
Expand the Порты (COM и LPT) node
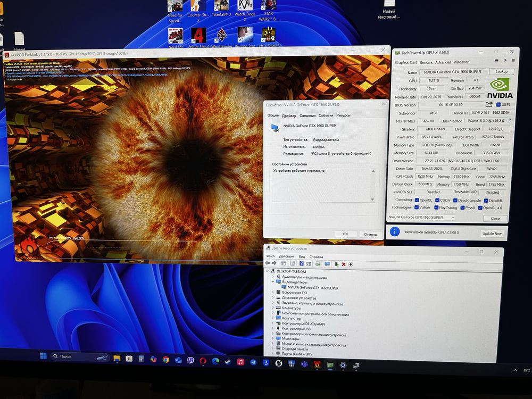click(272, 354)
